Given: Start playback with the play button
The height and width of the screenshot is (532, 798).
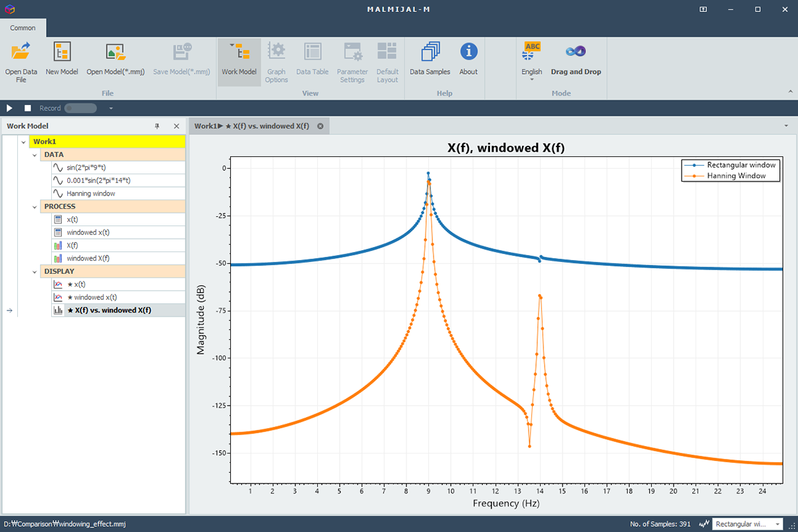Looking at the screenshot, I should (x=9, y=108).
